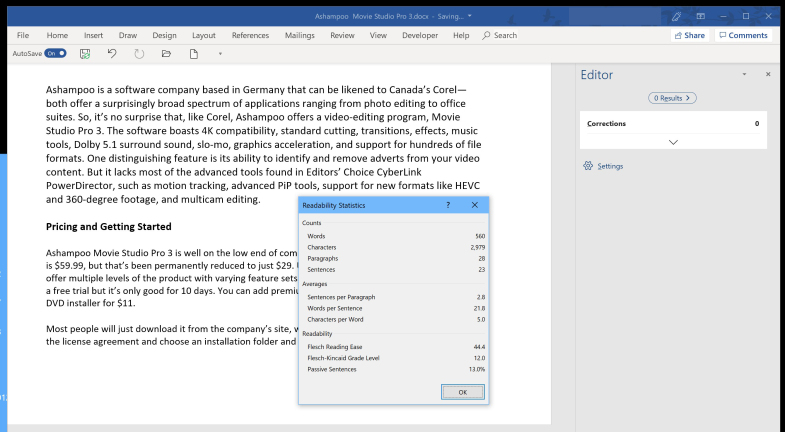Click the Settings gear icon in Editor
Viewport: 785px width, 432px height.
(x=588, y=166)
